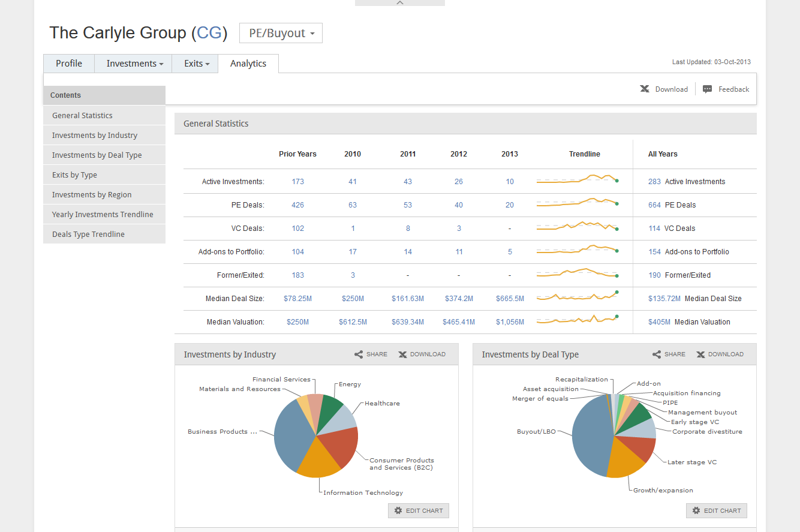The width and height of the screenshot is (800, 532).
Task: Jump to General Statistics in Contents
Action: coord(104,116)
